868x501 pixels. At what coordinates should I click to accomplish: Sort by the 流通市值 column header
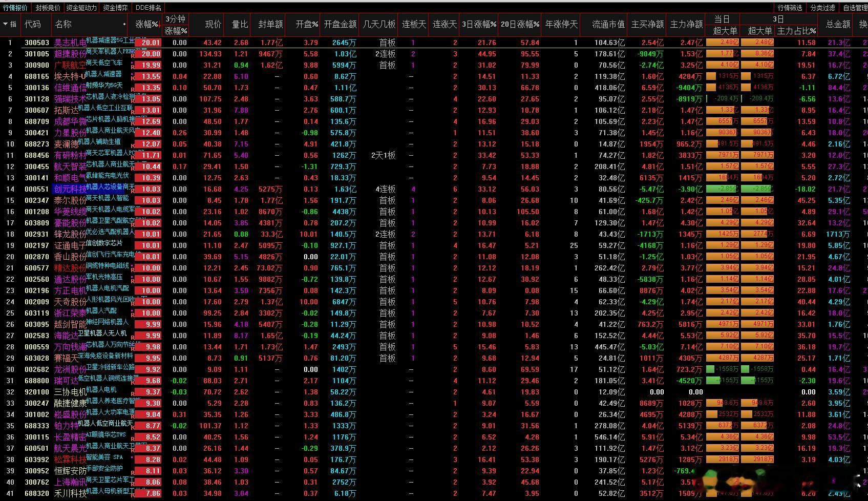[x=608, y=25]
